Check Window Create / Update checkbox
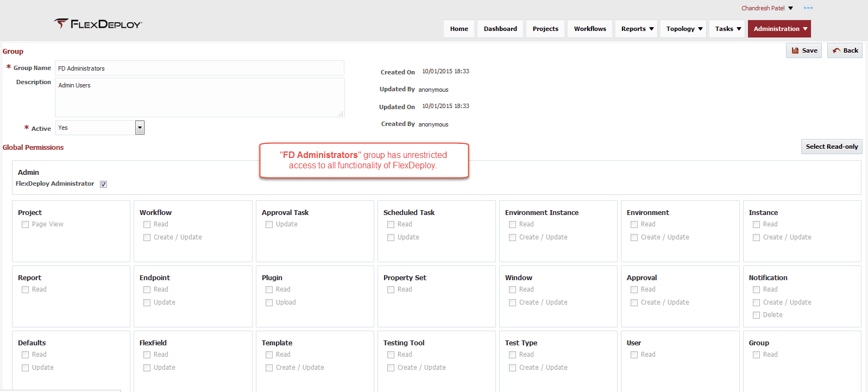 click(x=512, y=302)
